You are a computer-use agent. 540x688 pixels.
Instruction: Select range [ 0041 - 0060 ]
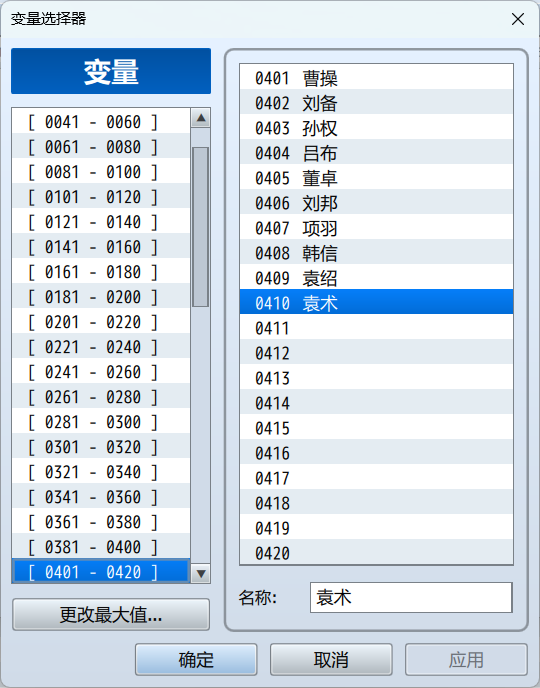101,122
